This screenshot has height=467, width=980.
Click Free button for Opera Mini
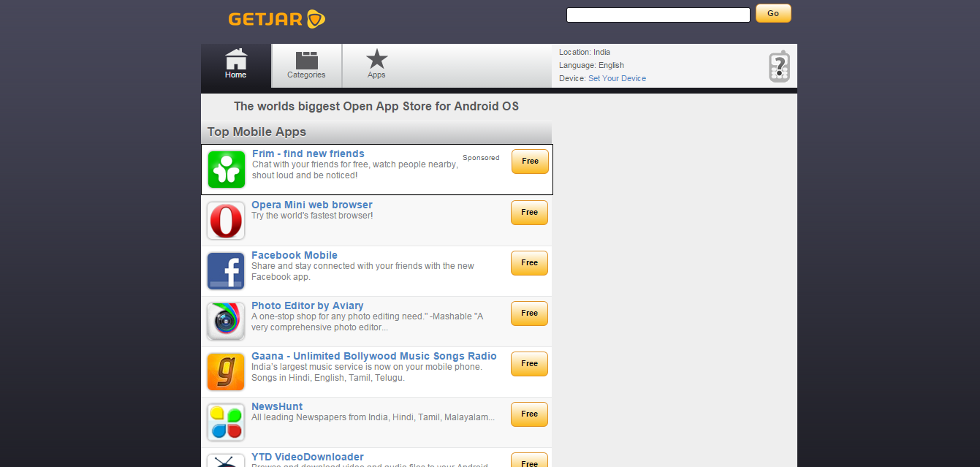point(529,213)
